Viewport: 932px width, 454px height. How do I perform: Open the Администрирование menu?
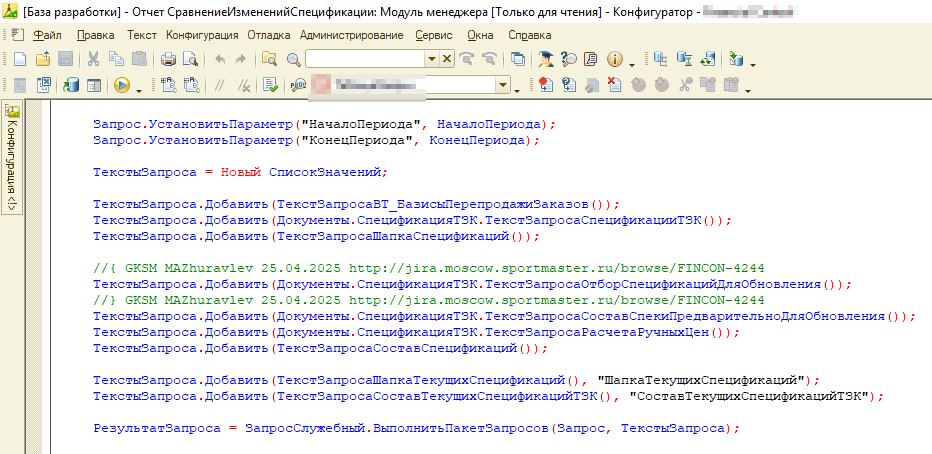click(x=351, y=35)
